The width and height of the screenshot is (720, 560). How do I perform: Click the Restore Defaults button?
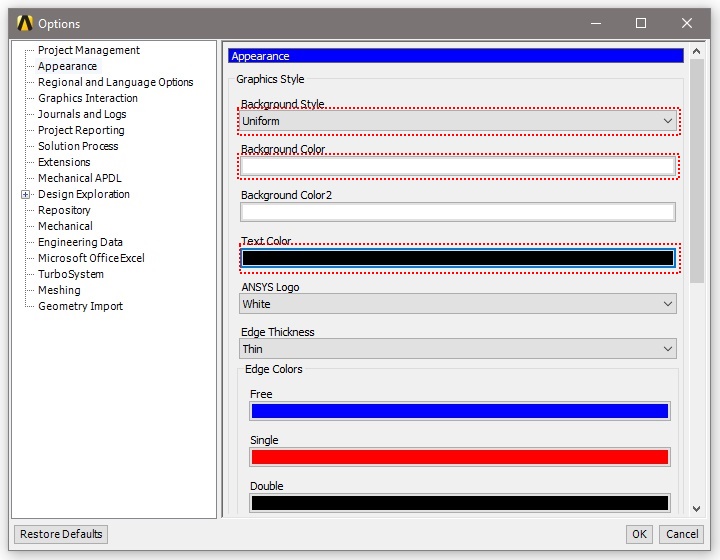point(61,534)
